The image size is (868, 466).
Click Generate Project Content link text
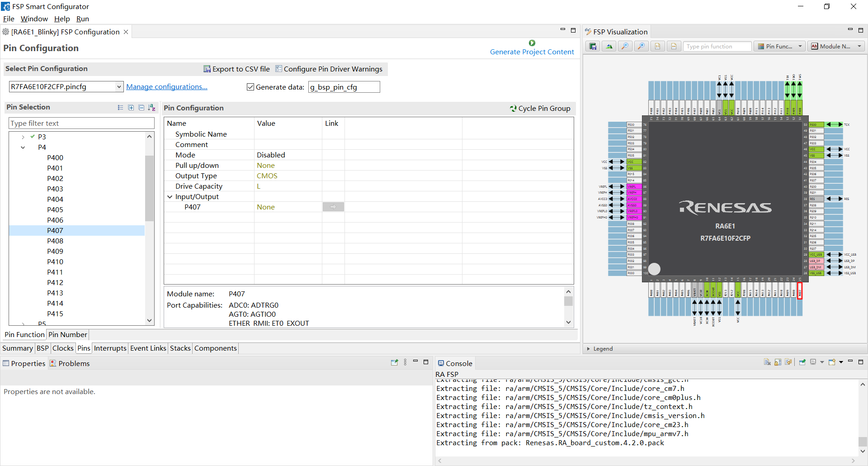pos(532,52)
